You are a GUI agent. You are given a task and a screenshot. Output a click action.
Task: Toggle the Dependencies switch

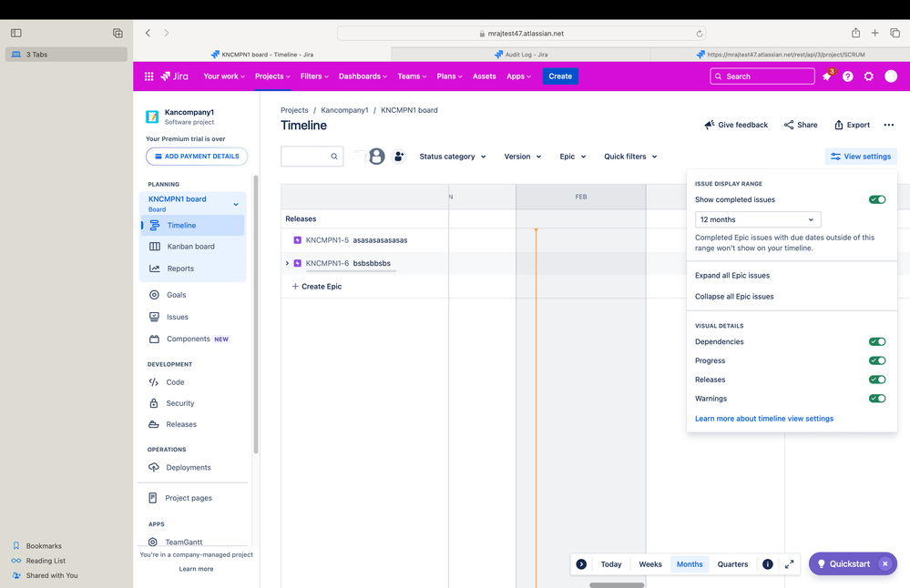tap(877, 341)
